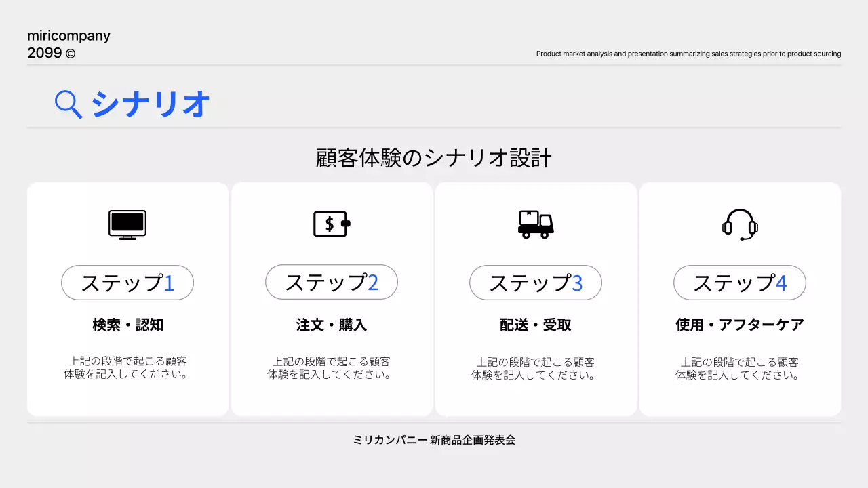Click the placeholder text inside the ステップ1 card
Screen dimensions: 868x488
tap(127, 367)
